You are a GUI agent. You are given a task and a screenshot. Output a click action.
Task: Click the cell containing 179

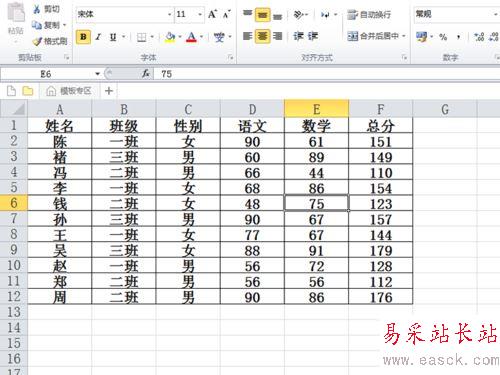coord(381,250)
